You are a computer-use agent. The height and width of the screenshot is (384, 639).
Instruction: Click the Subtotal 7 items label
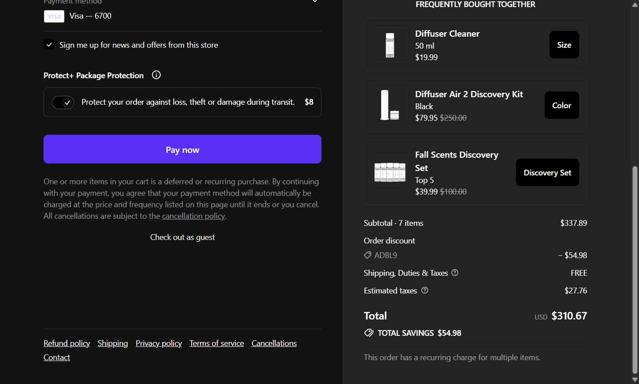[x=393, y=223]
